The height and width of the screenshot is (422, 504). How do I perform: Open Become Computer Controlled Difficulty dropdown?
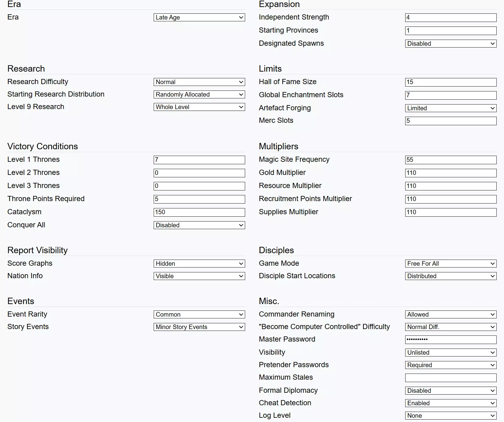pyautogui.click(x=451, y=327)
